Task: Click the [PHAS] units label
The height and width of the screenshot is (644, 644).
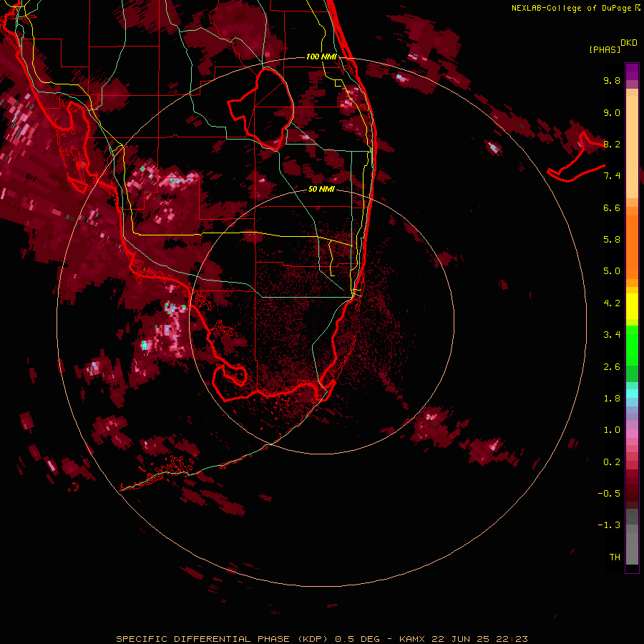Action: [x=605, y=49]
